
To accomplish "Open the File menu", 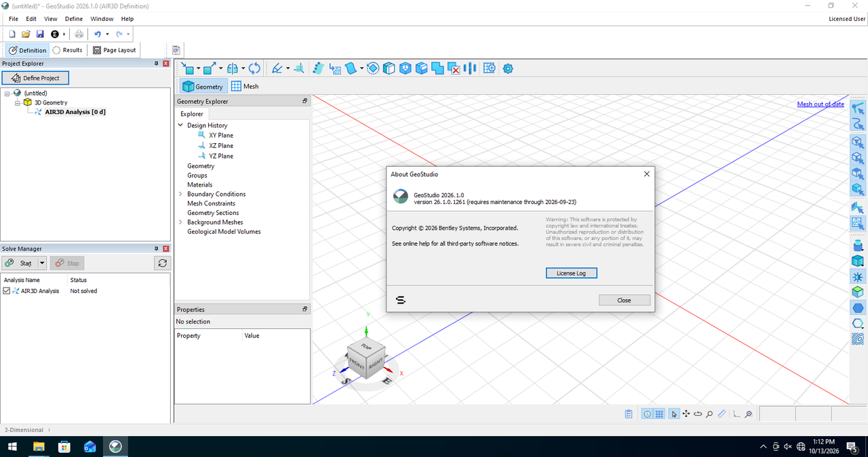I will [x=14, y=19].
